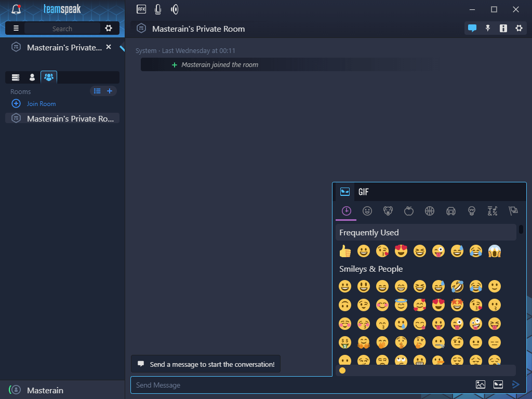Toggle AFK away status

click(x=141, y=9)
